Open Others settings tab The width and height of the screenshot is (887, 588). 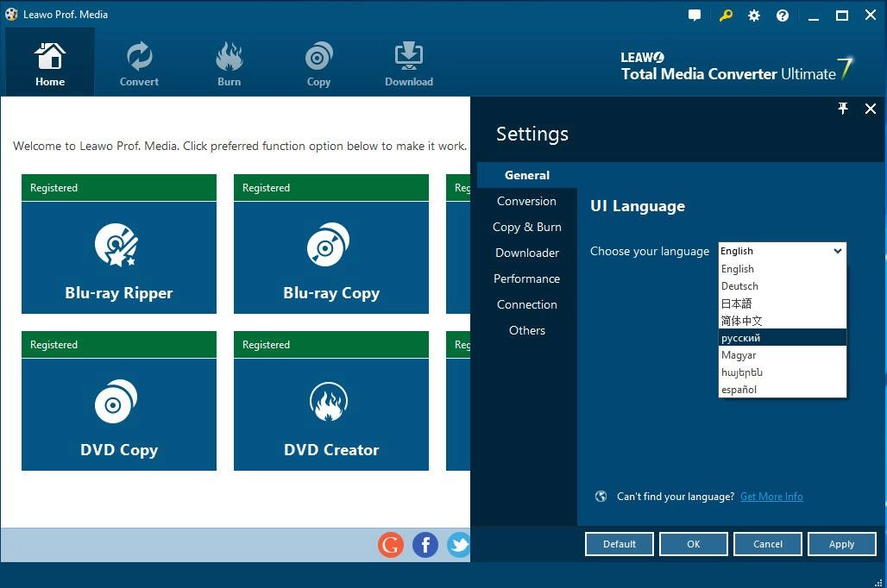pos(526,330)
